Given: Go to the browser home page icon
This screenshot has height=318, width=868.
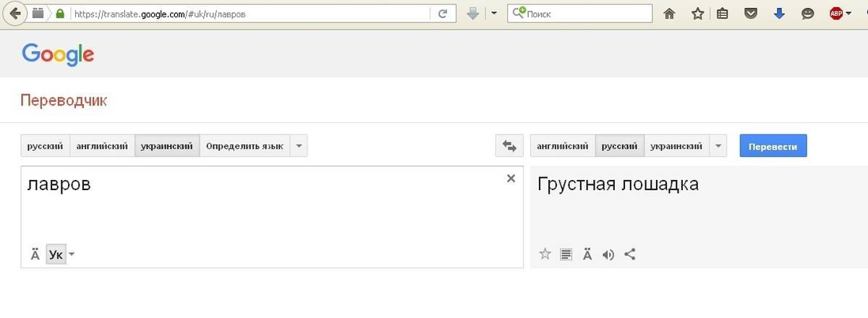Looking at the screenshot, I should [670, 13].
